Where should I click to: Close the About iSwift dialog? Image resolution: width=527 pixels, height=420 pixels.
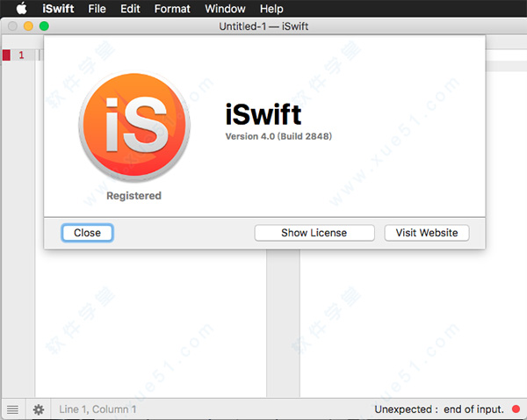pos(87,233)
